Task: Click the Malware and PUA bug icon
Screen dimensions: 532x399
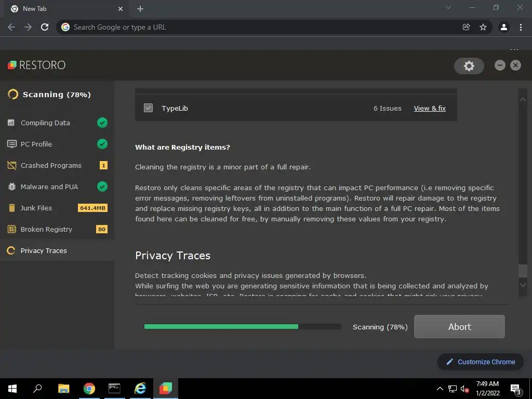Action: tap(11, 187)
